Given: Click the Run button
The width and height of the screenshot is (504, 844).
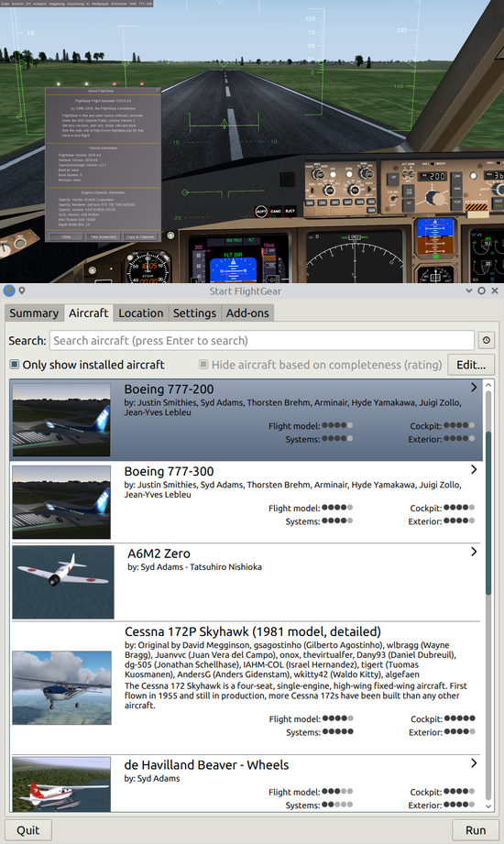Looking at the screenshot, I should (x=476, y=830).
